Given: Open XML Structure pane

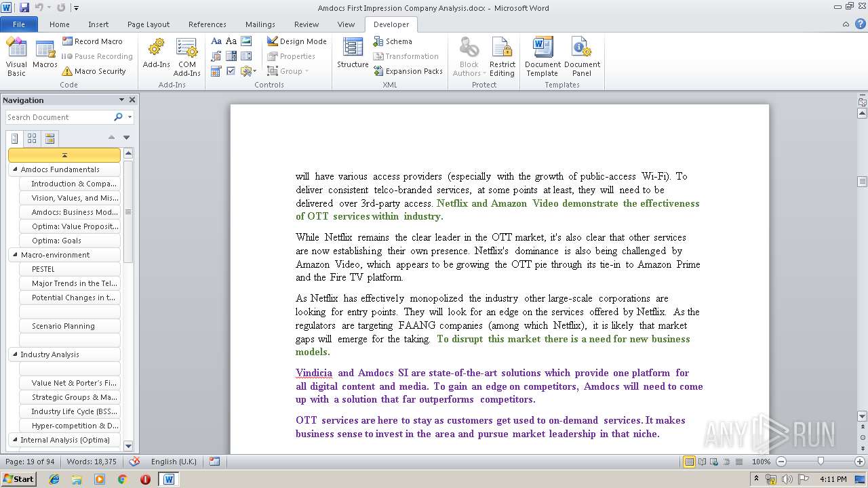Looking at the screenshot, I should pyautogui.click(x=353, y=54).
